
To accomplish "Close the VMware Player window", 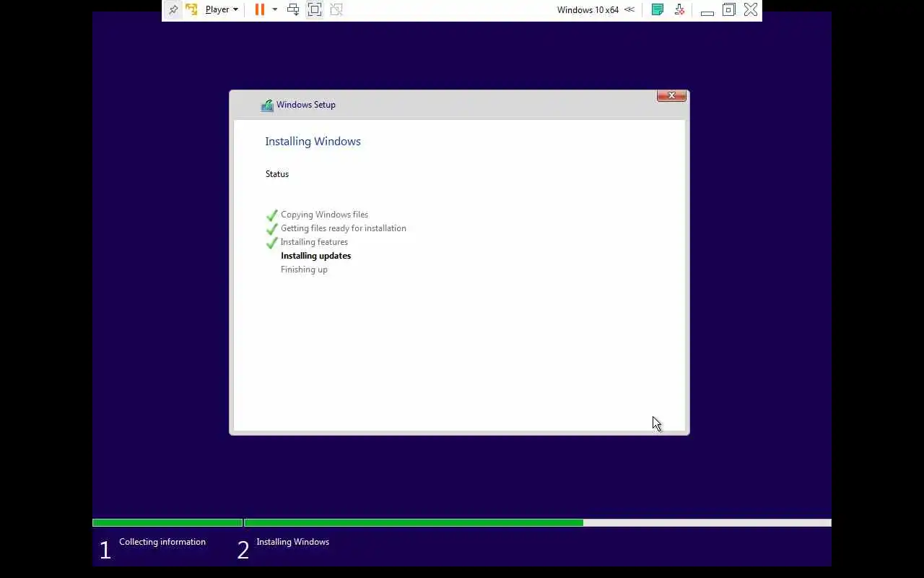I will (751, 9).
